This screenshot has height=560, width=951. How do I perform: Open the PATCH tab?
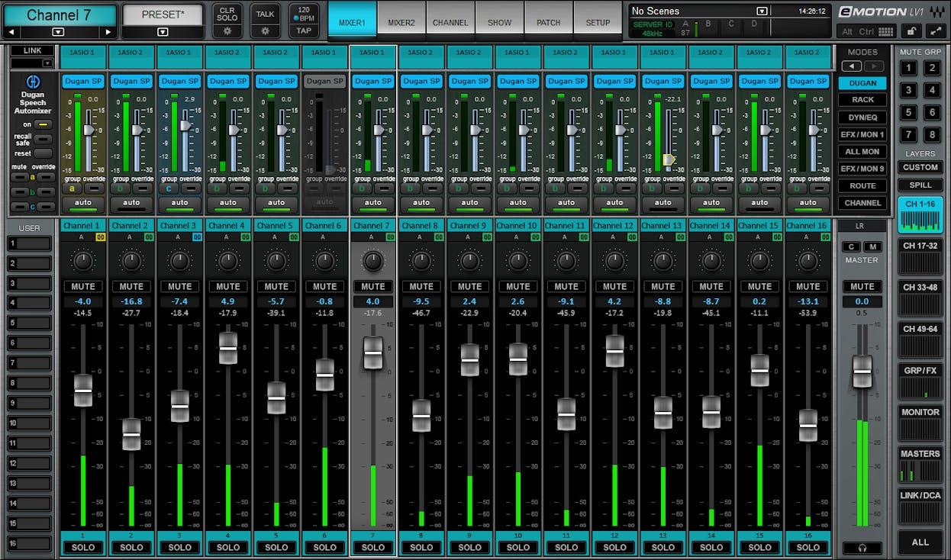click(548, 22)
